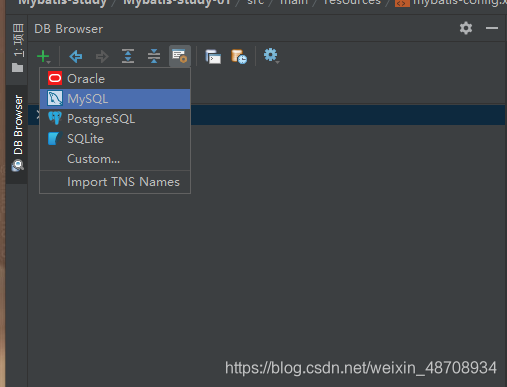Viewport: 507px width, 387px height.
Task: Open the green plus new connection button
Action: [x=44, y=56]
